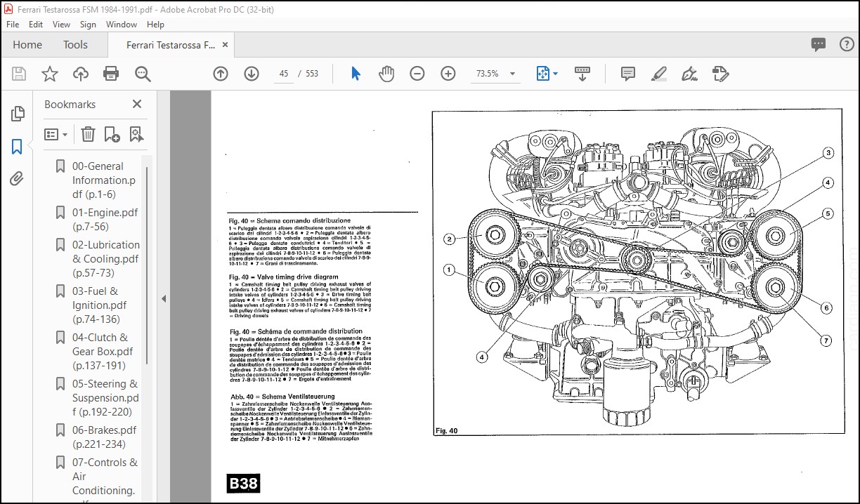Viewport: 860px width, 504px height.
Task: Zoom in with the plus button
Action: coord(448,74)
